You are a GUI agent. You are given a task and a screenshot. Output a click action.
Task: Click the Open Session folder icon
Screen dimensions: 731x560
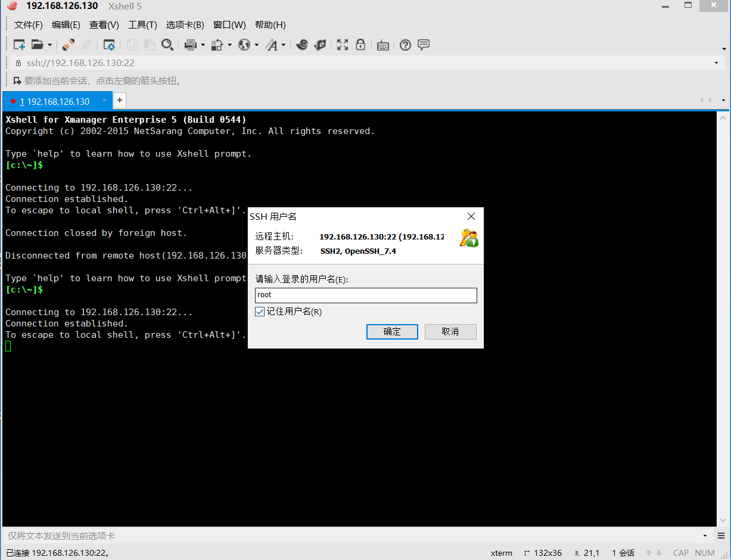point(38,45)
